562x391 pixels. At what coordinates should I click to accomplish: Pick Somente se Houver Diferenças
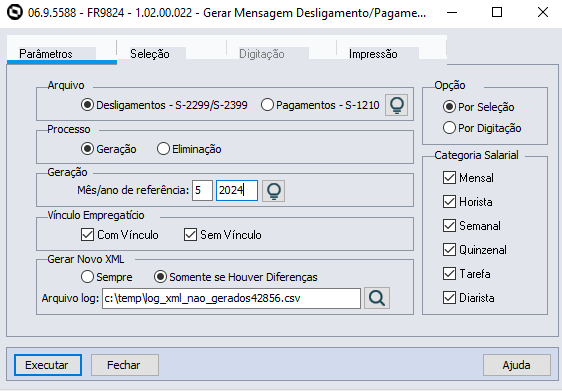[235, 277]
